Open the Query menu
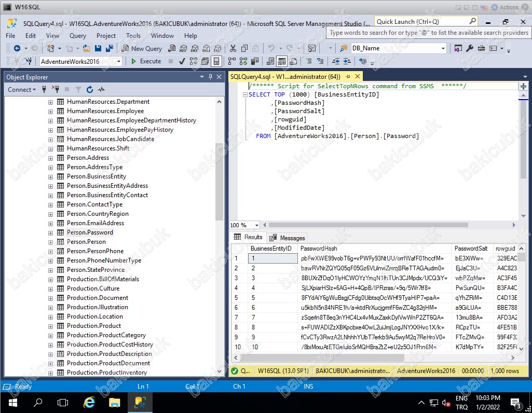This screenshot has height=413, width=532. 78,36
